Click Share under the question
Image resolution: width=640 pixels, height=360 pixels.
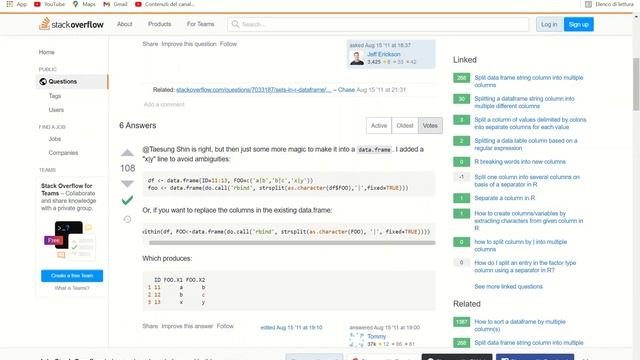pyautogui.click(x=150, y=44)
